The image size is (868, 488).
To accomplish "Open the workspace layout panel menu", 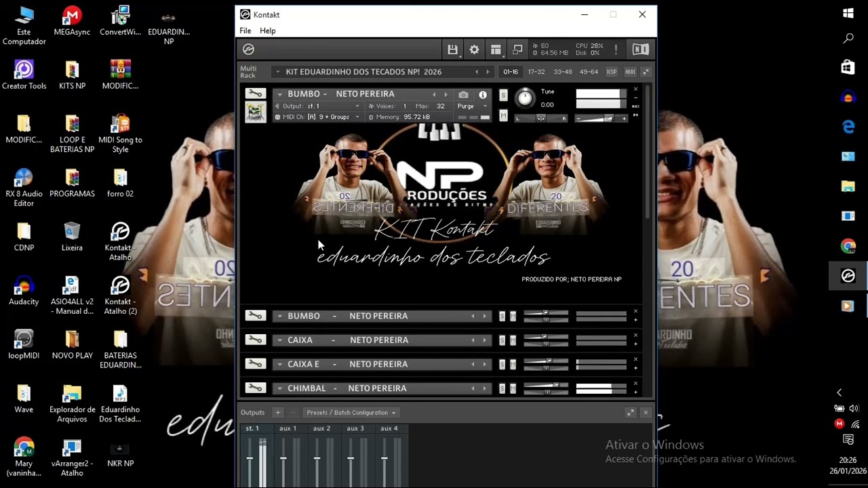I will pyautogui.click(x=496, y=49).
